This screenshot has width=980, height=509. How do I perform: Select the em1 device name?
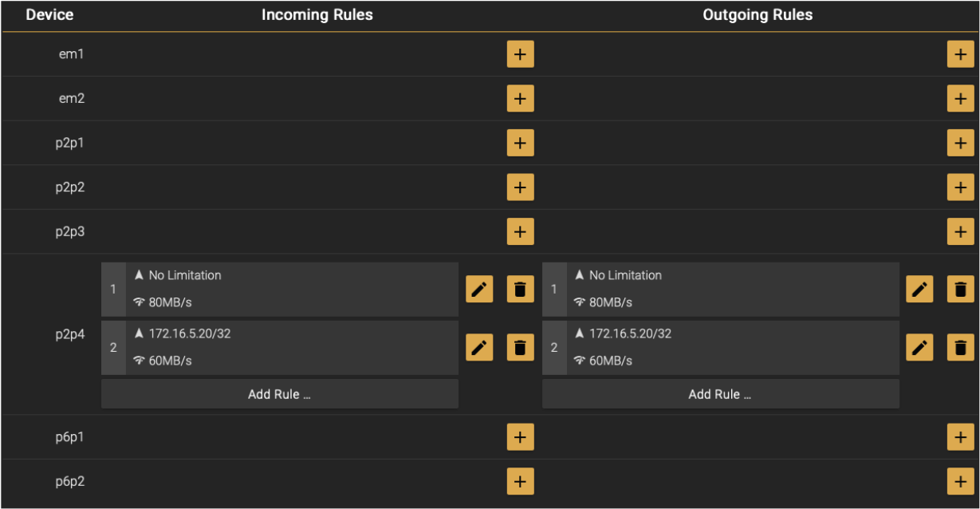click(x=71, y=54)
